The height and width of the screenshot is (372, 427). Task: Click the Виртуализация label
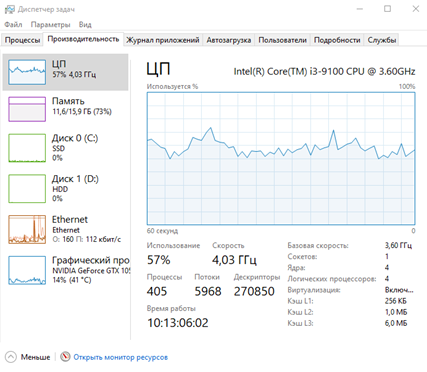(x=314, y=290)
